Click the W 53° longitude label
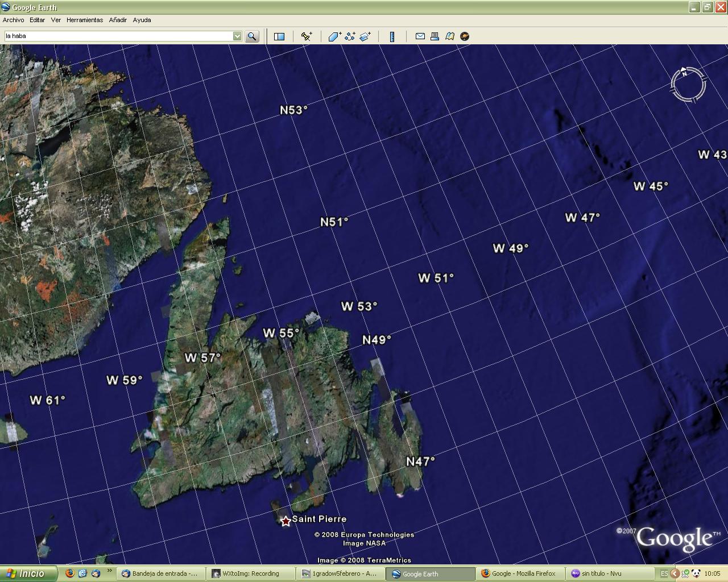 tap(359, 306)
